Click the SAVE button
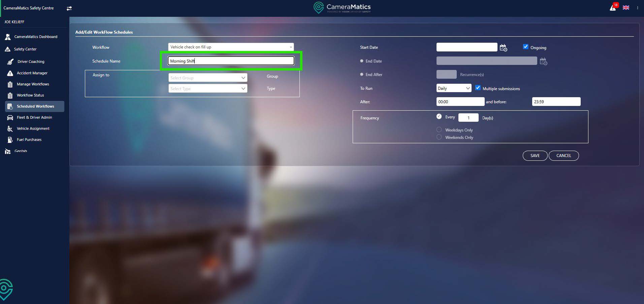The height and width of the screenshot is (304, 644). tap(535, 156)
